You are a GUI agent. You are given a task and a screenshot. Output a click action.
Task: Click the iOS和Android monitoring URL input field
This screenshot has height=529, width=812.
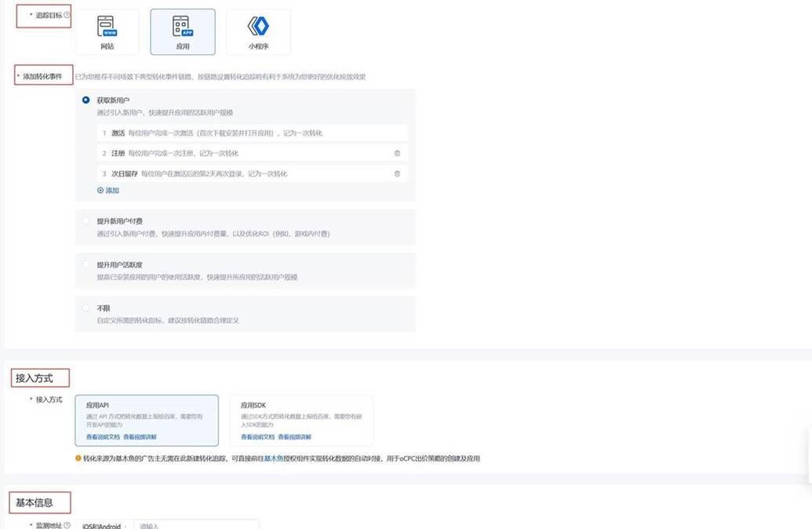coord(196,525)
